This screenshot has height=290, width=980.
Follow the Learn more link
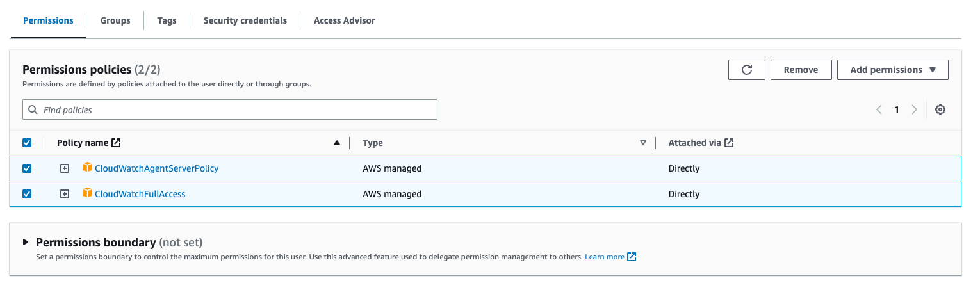(x=605, y=257)
